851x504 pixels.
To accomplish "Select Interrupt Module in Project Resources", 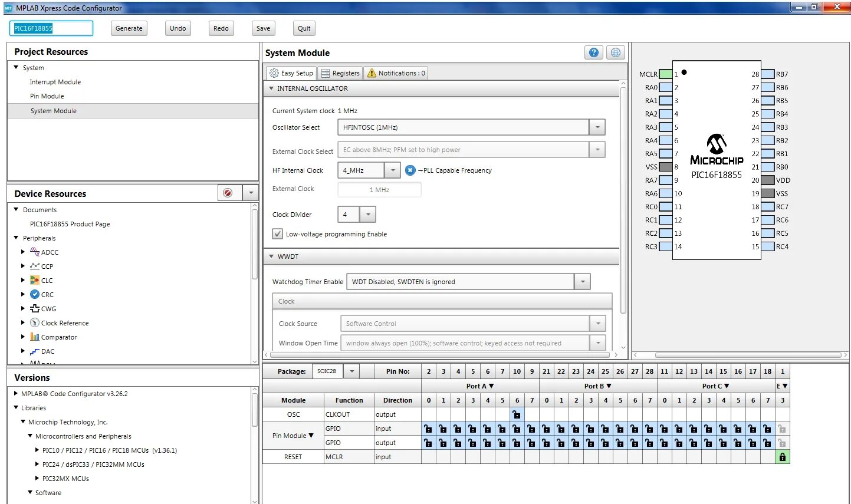I will click(x=55, y=82).
